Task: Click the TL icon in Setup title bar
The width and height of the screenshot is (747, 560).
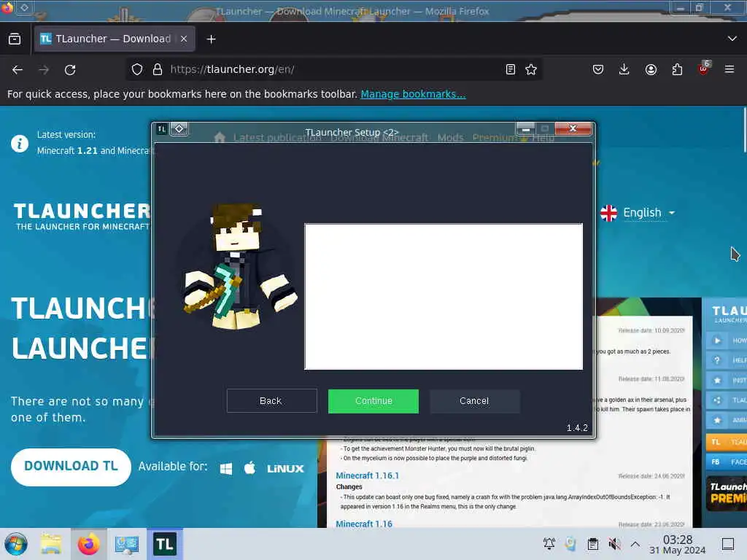Action: point(162,129)
